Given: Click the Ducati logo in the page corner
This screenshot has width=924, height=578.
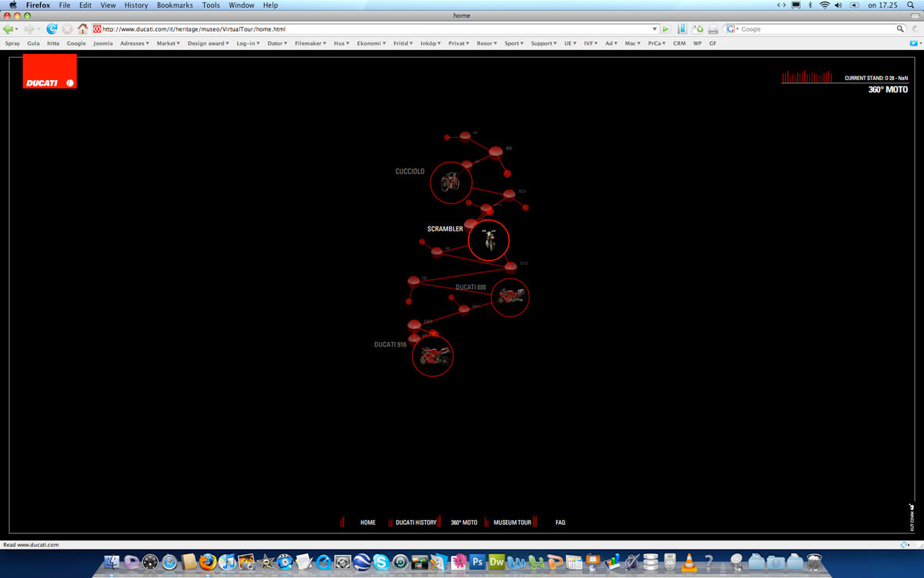Looking at the screenshot, I should tap(50, 71).
